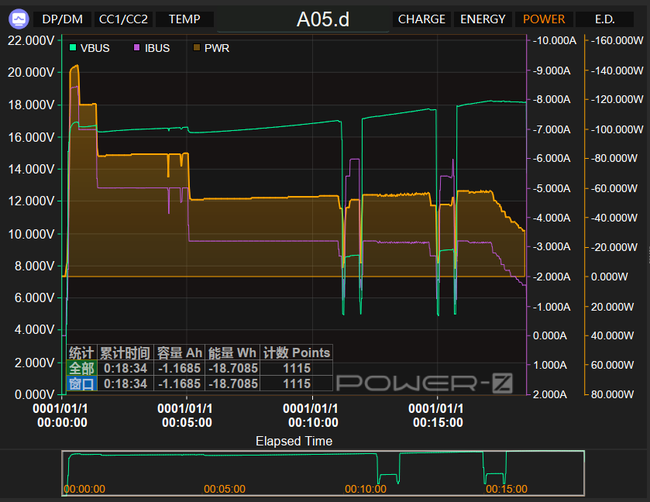Select the green 全部 statistics row label
The height and width of the screenshot is (502, 650).
pos(82,368)
